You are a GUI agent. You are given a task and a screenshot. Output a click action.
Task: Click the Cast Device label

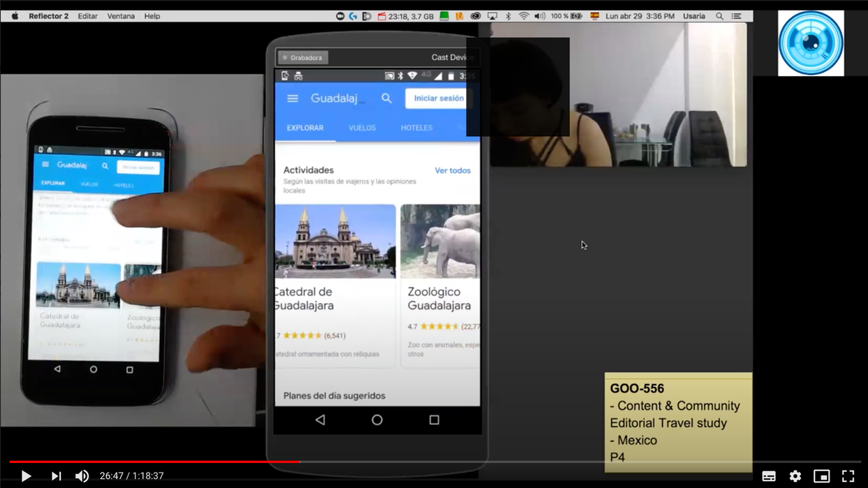453,57
